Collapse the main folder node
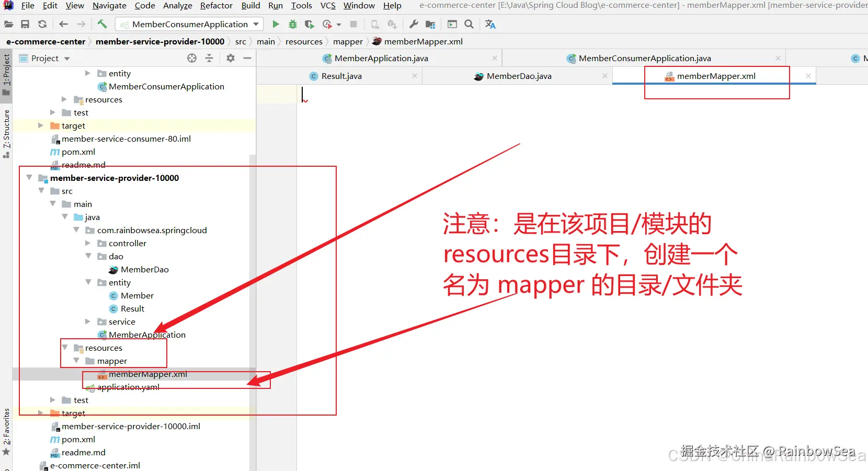This screenshot has height=471, width=868. coord(53,204)
